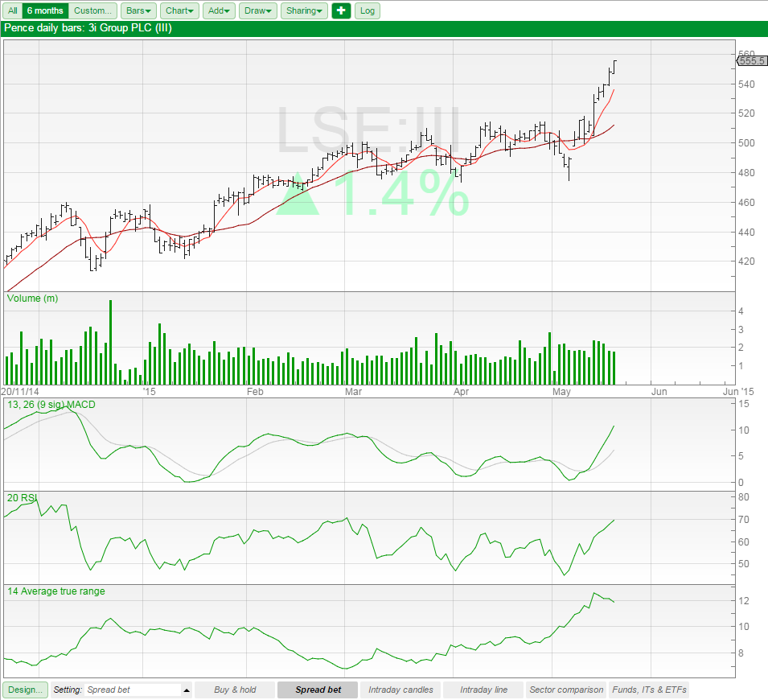This screenshot has height=700, width=768.
Task: Toggle the Log scale button
Action: pyautogui.click(x=368, y=10)
